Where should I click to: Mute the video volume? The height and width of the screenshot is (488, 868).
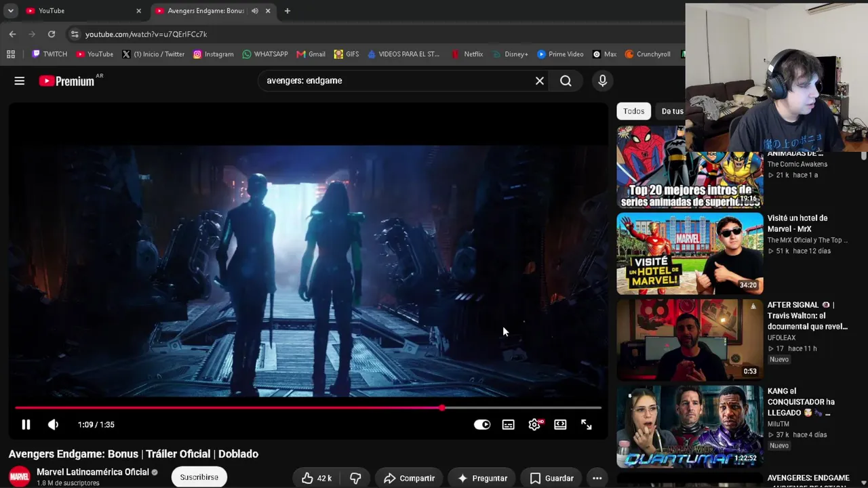pos(53,425)
